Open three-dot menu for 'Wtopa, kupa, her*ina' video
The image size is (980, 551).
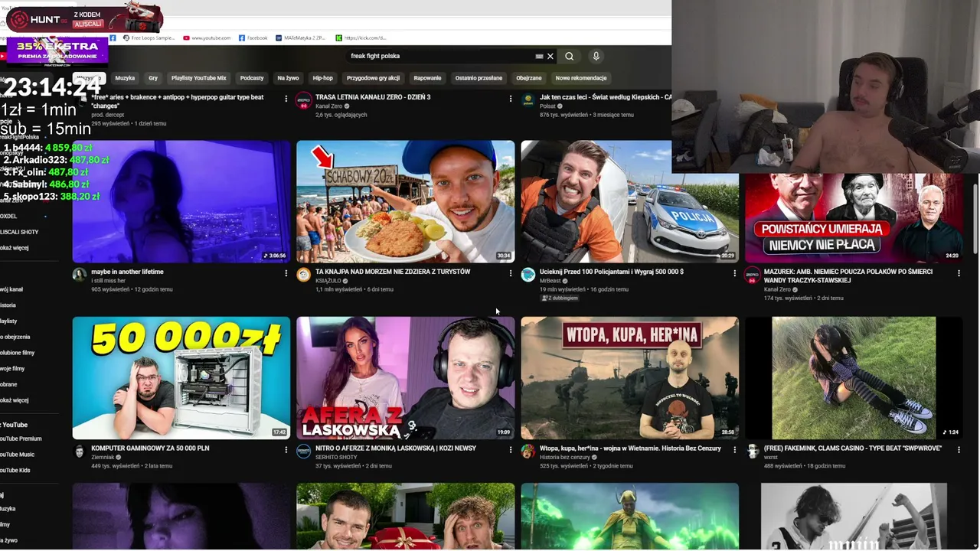(735, 449)
